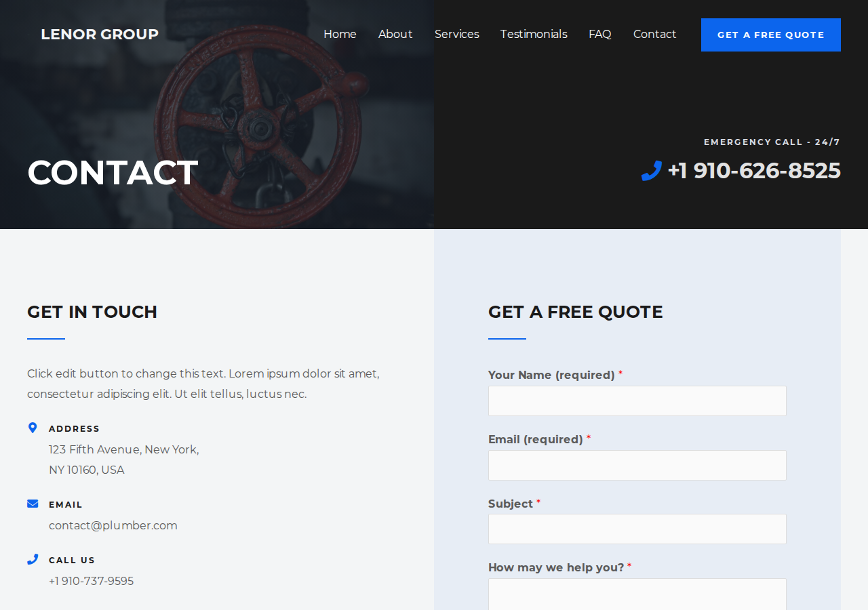Open the Home menu item
The height and width of the screenshot is (610, 868).
point(340,34)
